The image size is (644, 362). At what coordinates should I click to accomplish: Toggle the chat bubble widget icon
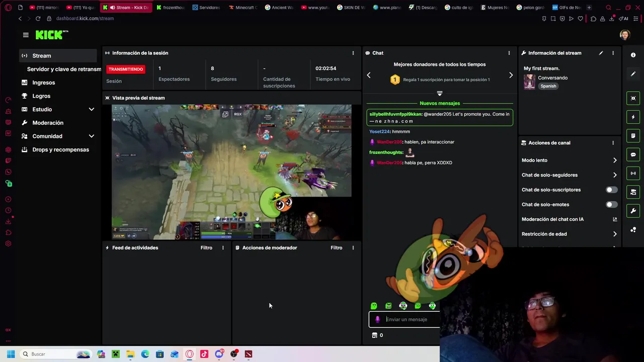coord(633,154)
